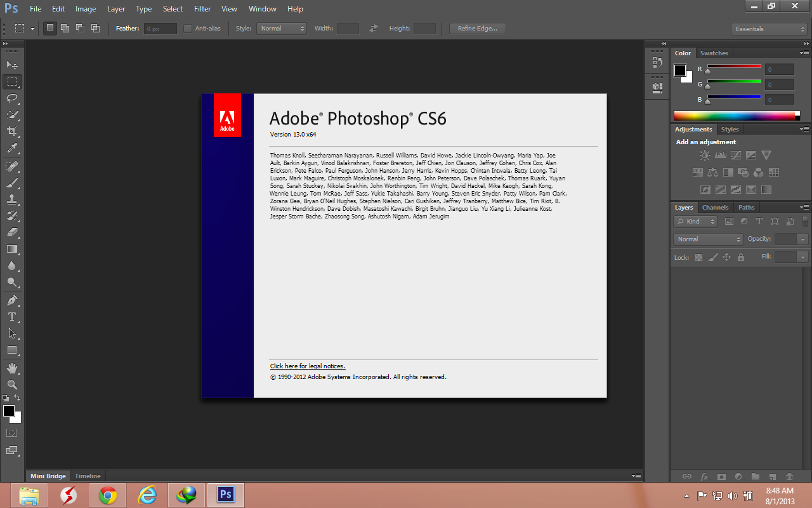Toggle lock transparent pixels
Image resolution: width=812 pixels, height=508 pixels.
click(698, 257)
